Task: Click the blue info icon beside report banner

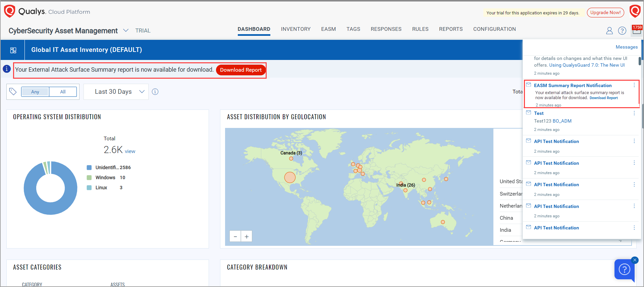Action: point(7,69)
